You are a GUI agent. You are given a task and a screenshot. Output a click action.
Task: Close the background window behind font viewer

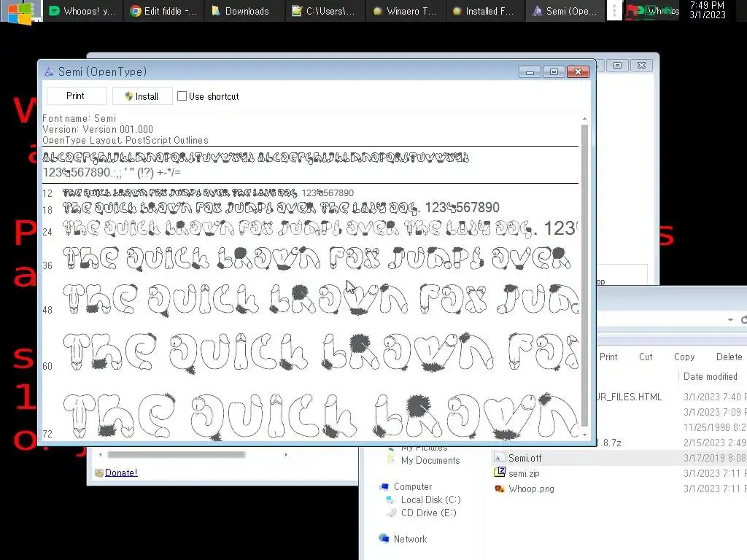(641, 65)
